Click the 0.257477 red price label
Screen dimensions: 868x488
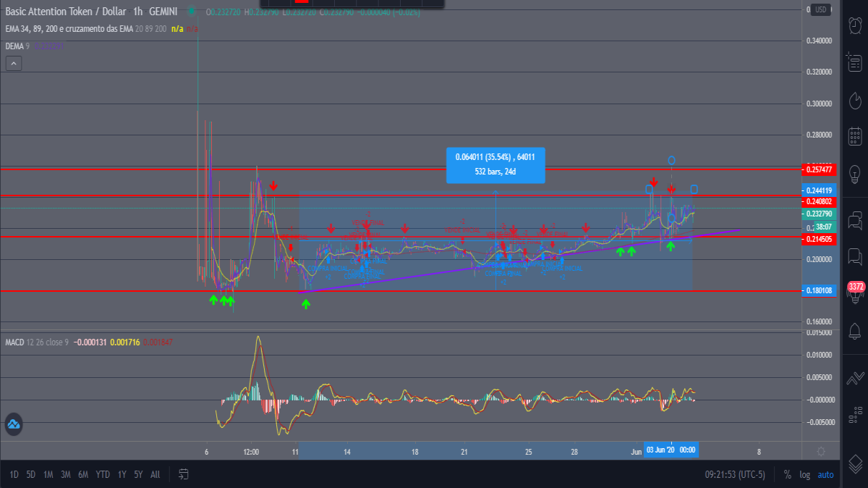817,169
